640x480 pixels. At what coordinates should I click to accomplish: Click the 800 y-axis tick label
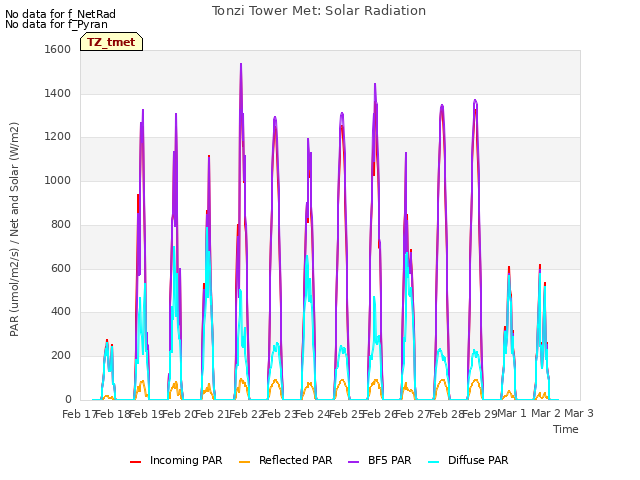click(61, 224)
